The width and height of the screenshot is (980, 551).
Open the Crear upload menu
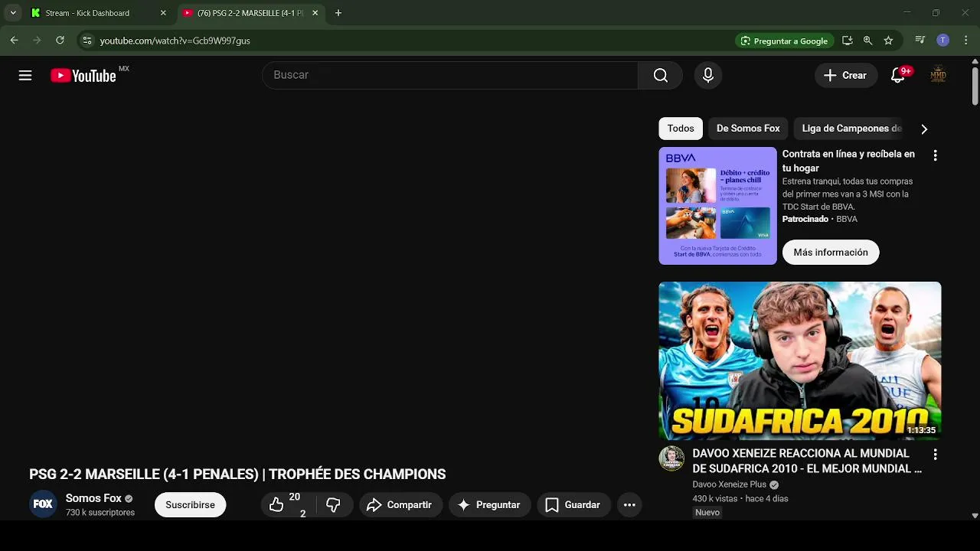(845, 75)
